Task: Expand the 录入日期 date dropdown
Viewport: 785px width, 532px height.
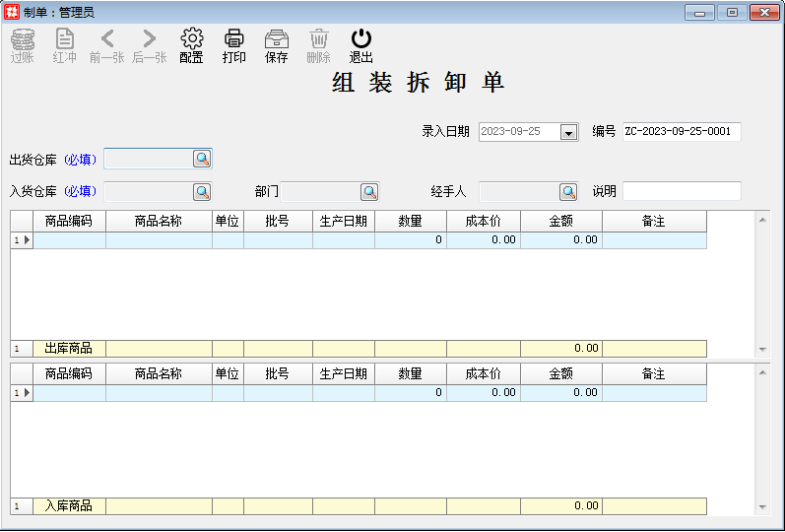Action: coord(568,132)
